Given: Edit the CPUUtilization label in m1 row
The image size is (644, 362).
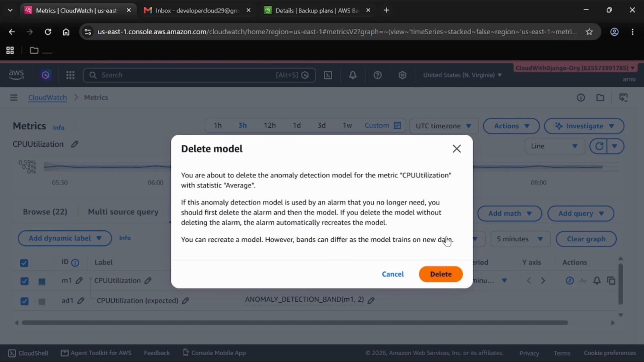Looking at the screenshot, I should [148, 281].
